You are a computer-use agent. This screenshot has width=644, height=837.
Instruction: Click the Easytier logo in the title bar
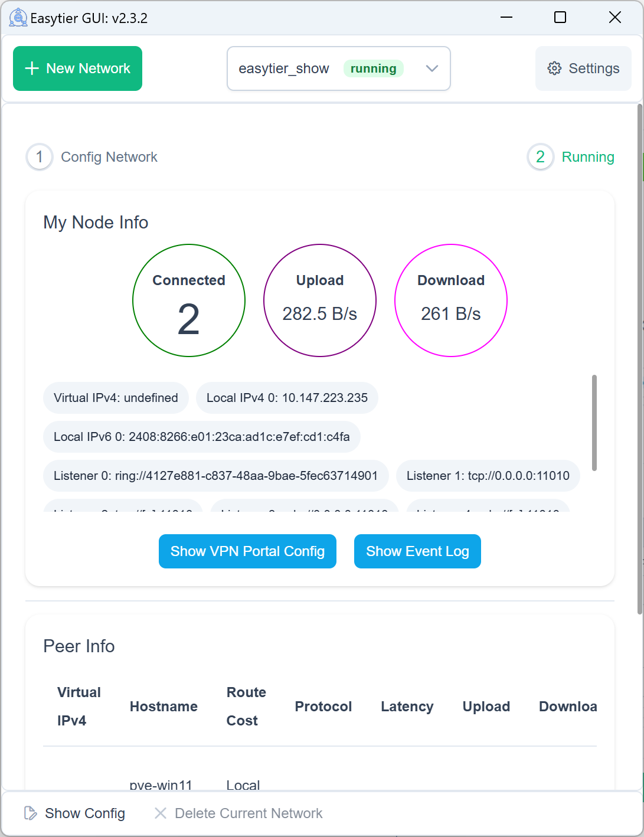18,17
